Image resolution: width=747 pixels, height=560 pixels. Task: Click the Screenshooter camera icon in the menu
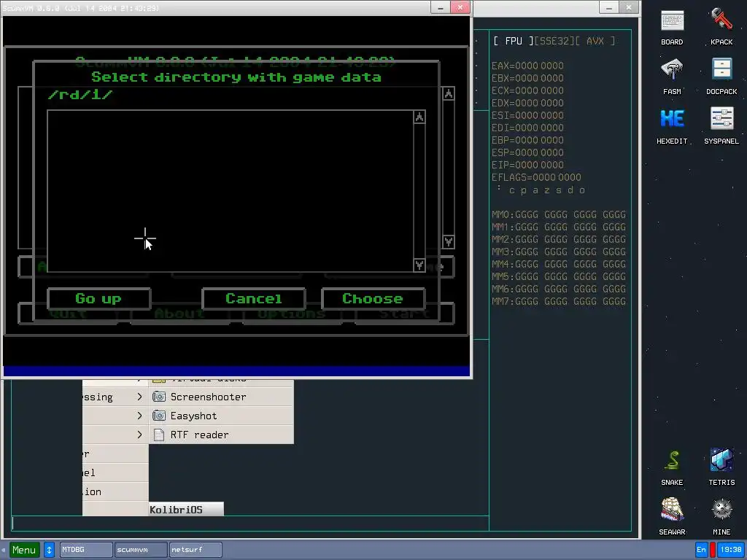(158, 397)
